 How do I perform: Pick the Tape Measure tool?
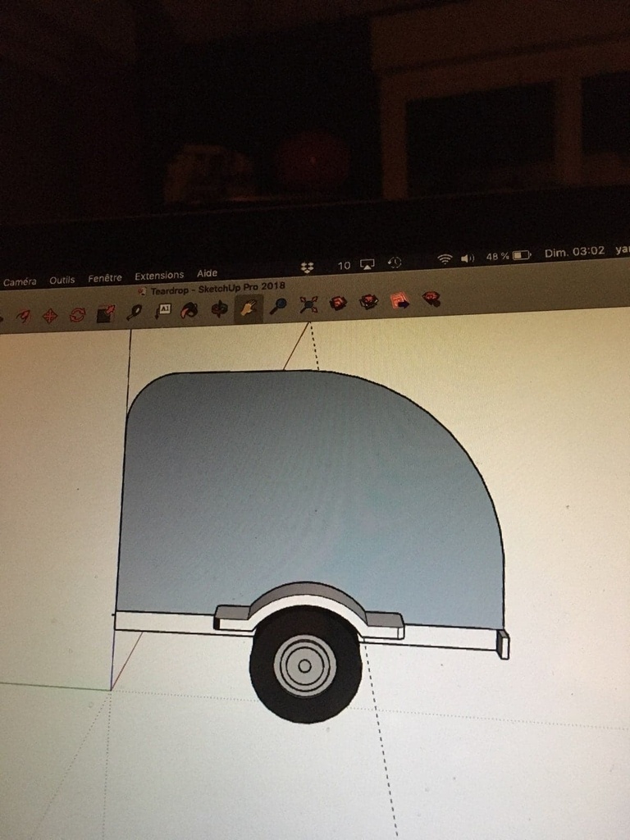[x=134, y=312]
